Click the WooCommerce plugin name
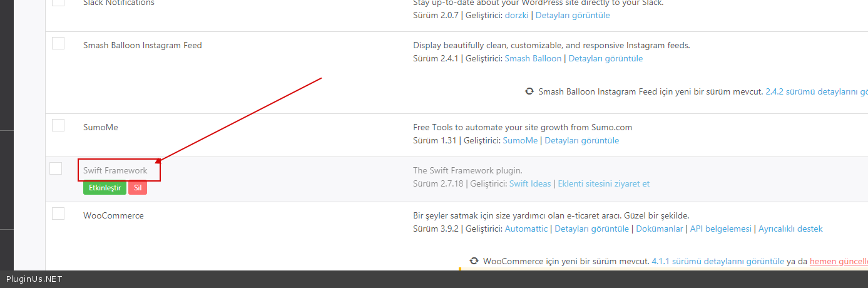 point(113,215)
